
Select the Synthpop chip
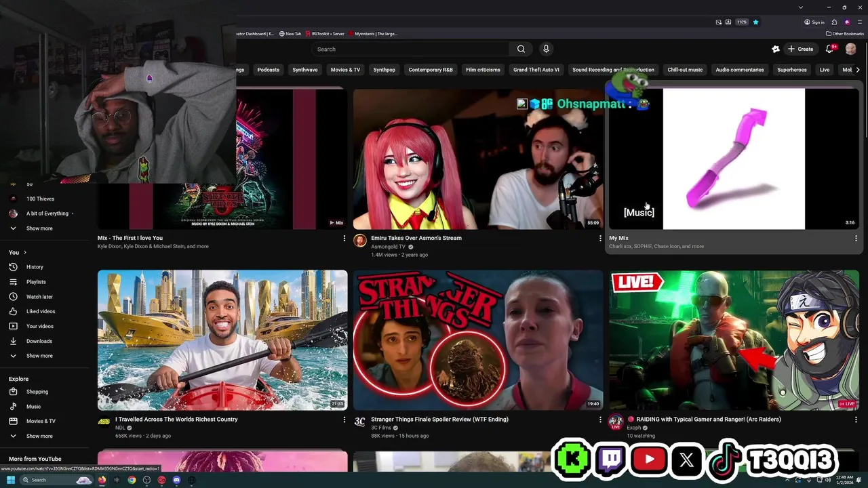[384, 69]
